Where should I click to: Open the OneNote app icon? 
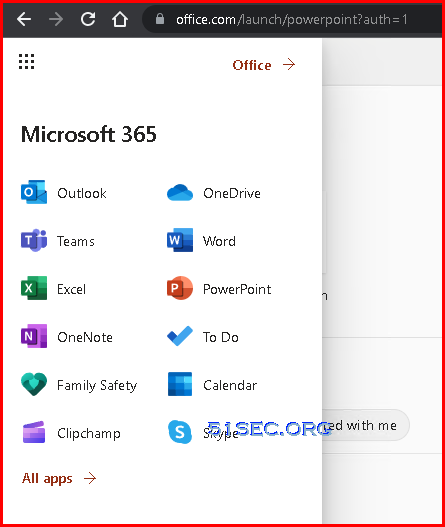[x=34, y=336]
